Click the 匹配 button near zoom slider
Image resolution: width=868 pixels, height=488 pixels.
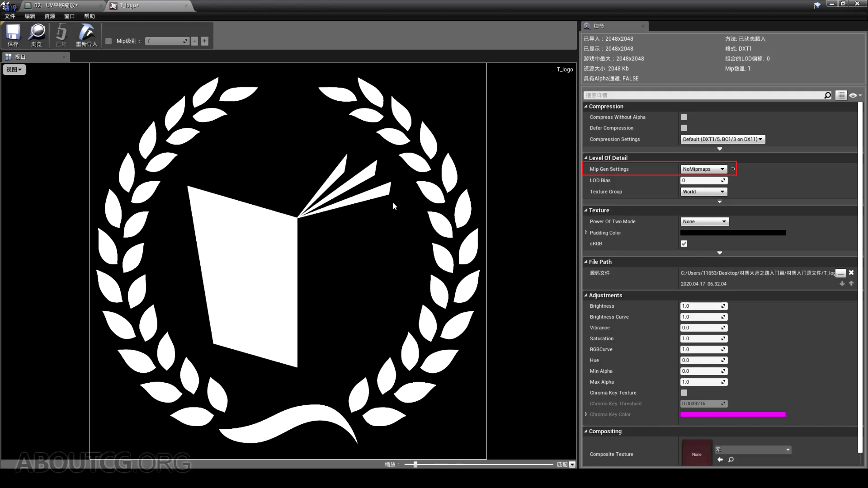click(x=562, y=464)
